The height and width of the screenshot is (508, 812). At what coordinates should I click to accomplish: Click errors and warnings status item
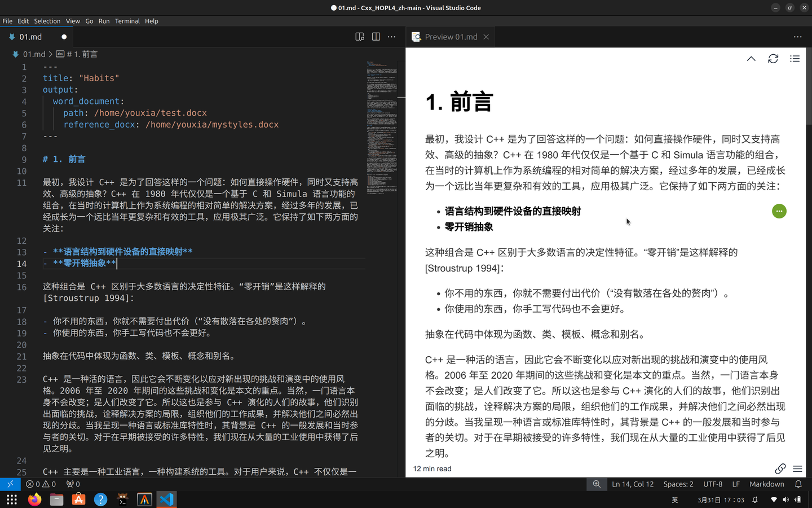pyautogui.click(x=41, y=484)
